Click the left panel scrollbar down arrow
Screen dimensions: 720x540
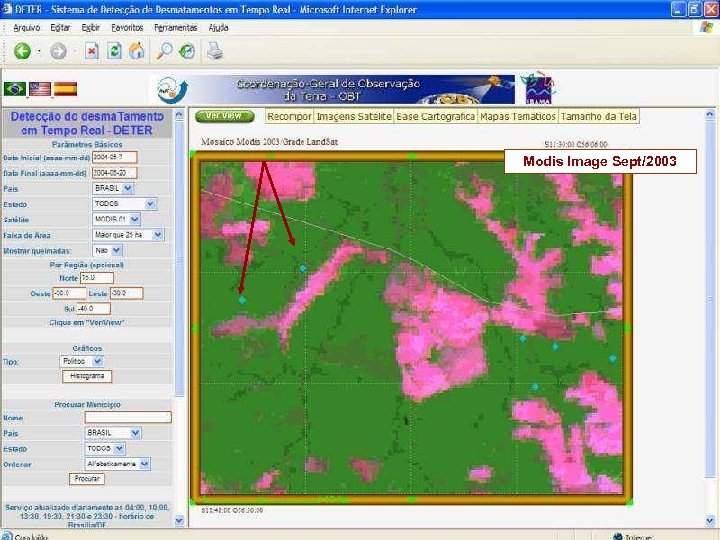[x=179, y=521]
